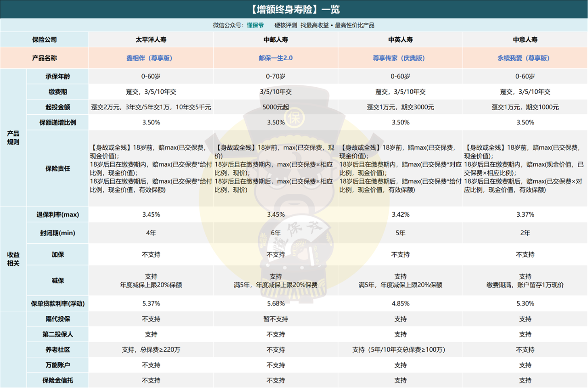Click the 退保利率(max) row label
Image resolution: width=588 pixels, height=388 pixels.
pyautogui.click(x=57, y=214)
